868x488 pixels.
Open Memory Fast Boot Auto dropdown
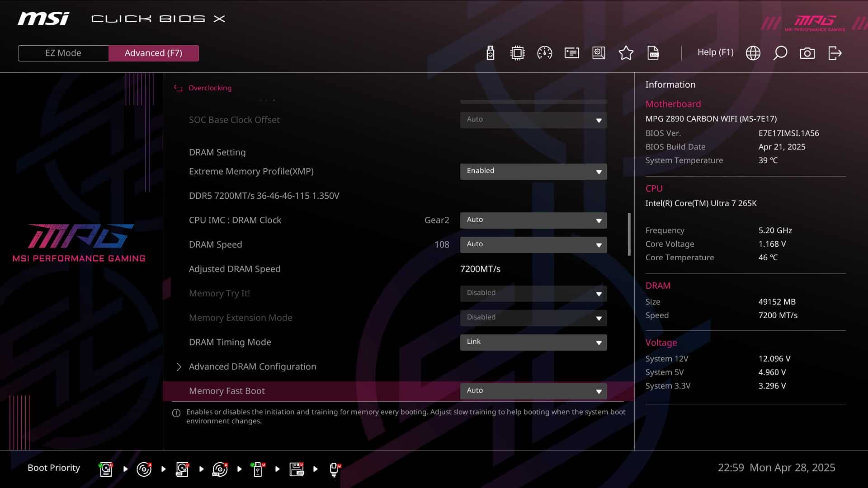pos(533,391)
